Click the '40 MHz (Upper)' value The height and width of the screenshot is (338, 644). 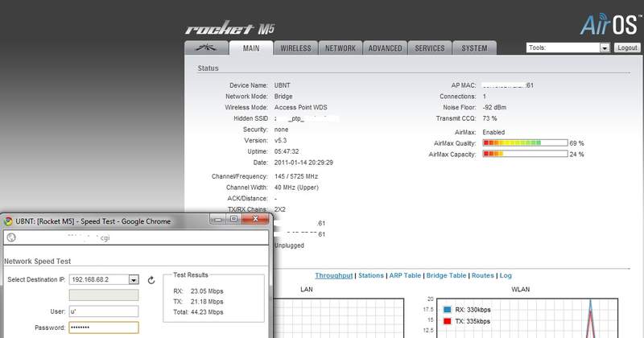coord(296,188)
